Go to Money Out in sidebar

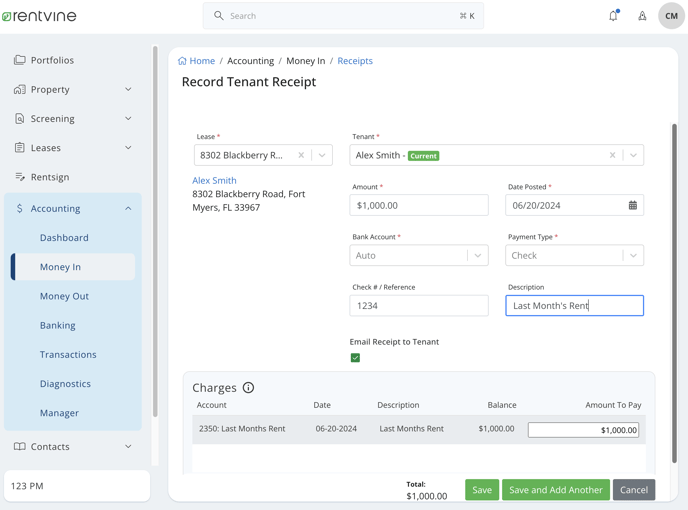(64, 296)
